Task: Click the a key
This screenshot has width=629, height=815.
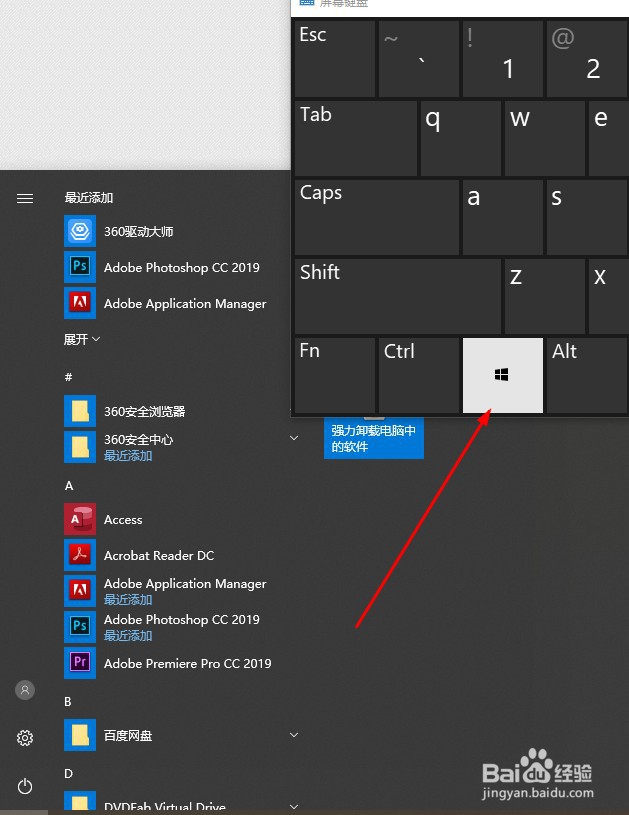Action: pos(503,217)
